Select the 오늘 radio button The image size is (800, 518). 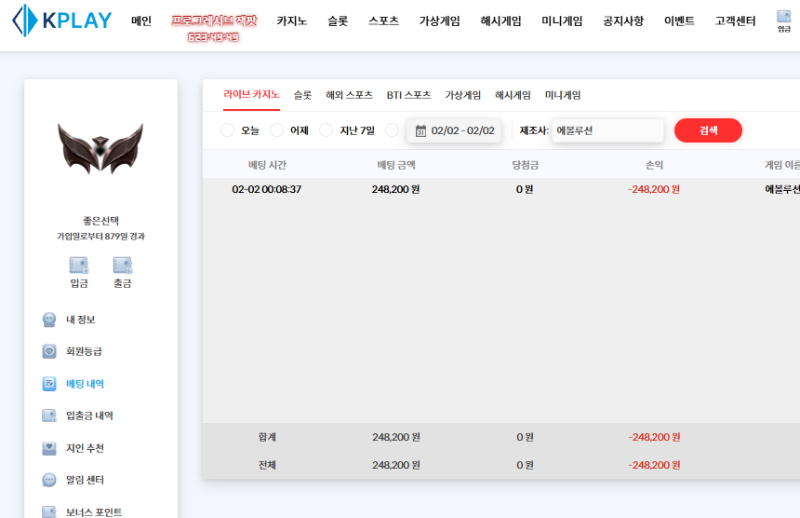(x=228, y=130)
